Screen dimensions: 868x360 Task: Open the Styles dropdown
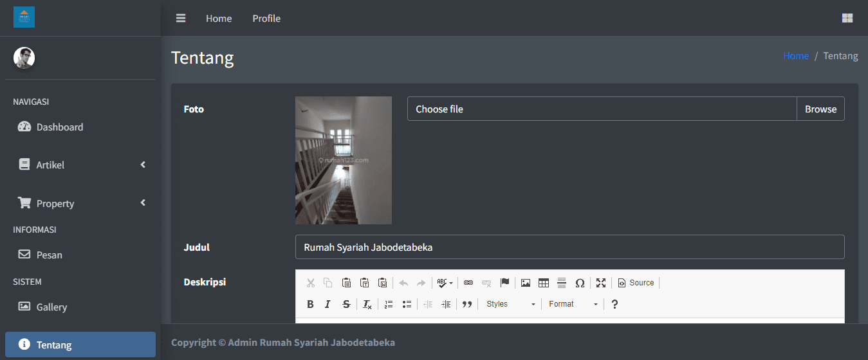[x=510, y=304]
